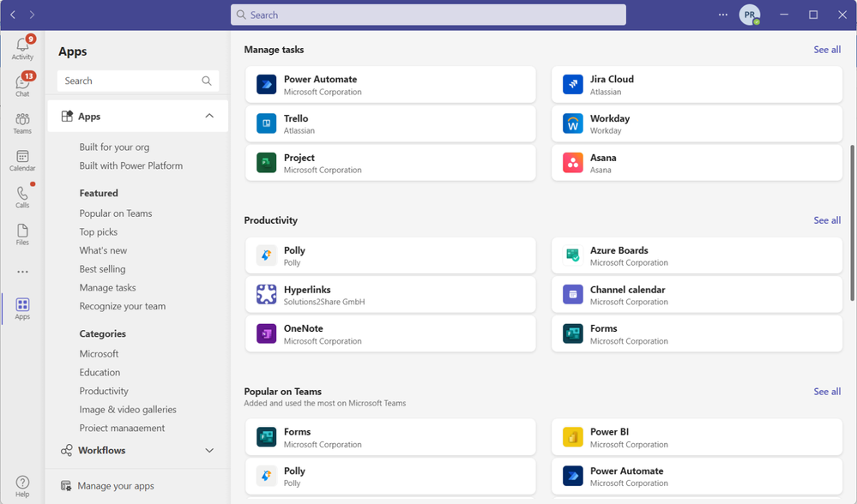Select Manage tasks in sidebar
This screenshot has width=857, height=504.
[108, 288]
